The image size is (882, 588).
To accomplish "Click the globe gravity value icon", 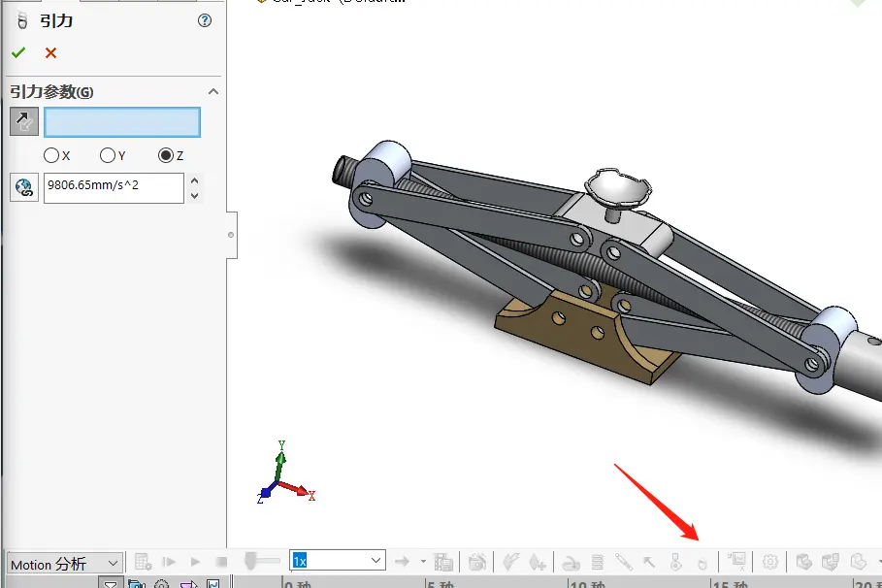I will pyautogui.click(x=24, y=187).
